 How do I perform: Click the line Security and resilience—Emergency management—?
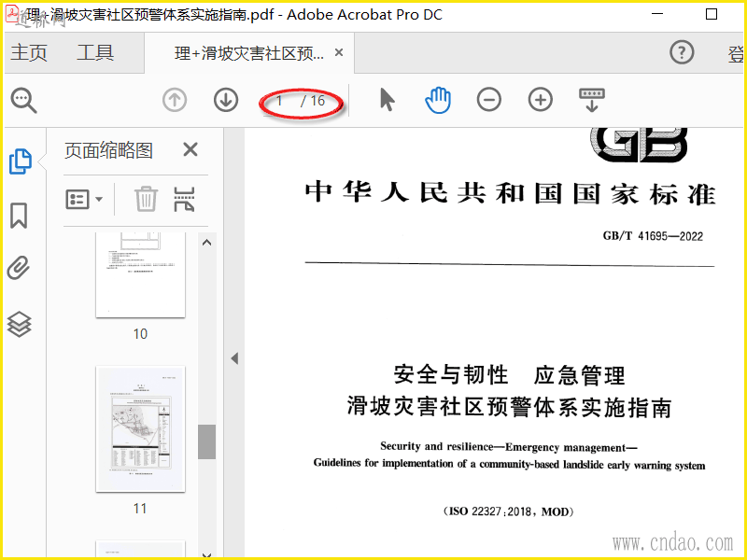[x=509, y=447]
